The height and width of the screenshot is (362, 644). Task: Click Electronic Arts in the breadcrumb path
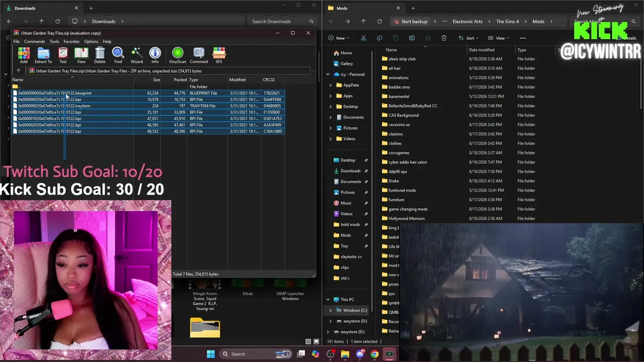coord(467,22)
